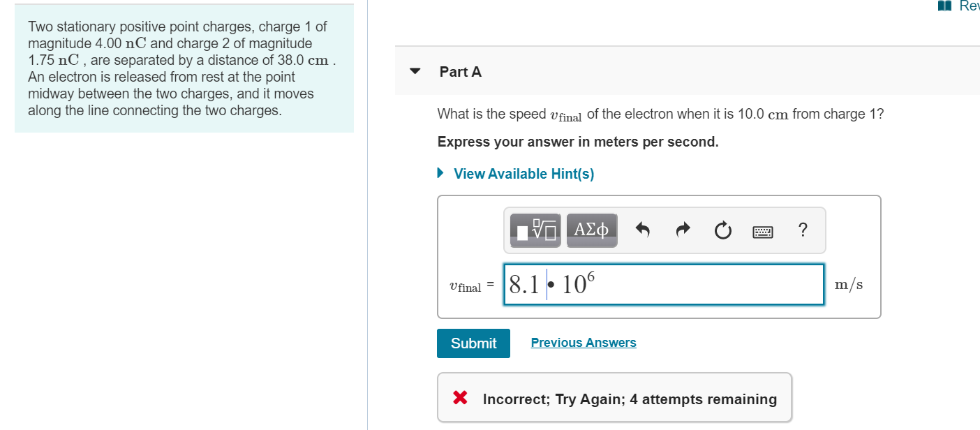Open the Previous Answers link
Viewport: 980px width, 430px height.
point(584,343)
